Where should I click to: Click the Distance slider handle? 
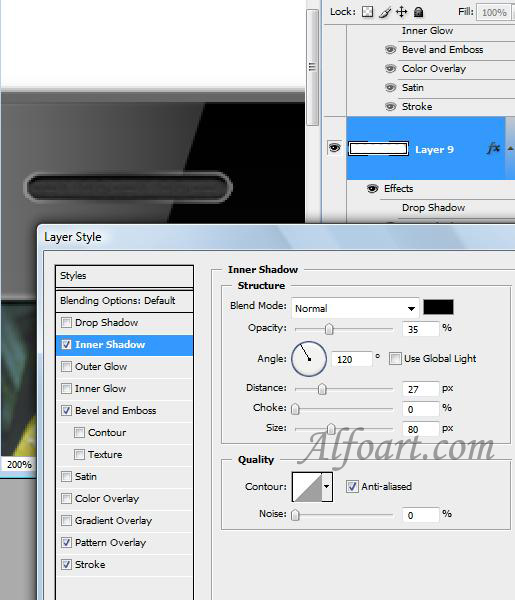click(322, 389)
